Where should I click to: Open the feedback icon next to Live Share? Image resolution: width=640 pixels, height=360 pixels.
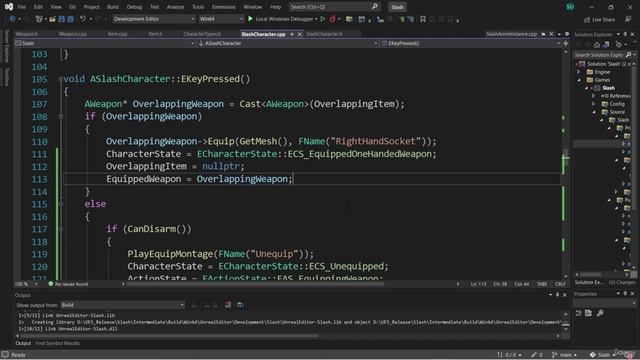coord(628,19)
